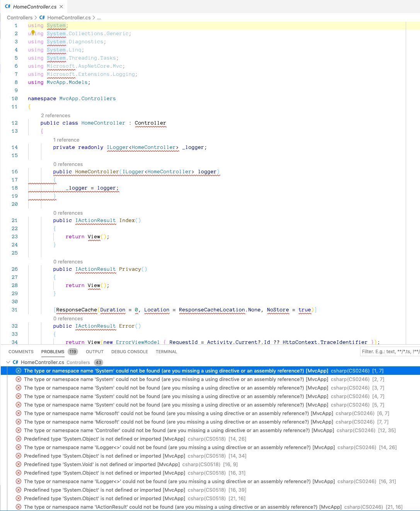Switch to the COMMENTS tab
The image size is (420, 511).
(21, 352)
